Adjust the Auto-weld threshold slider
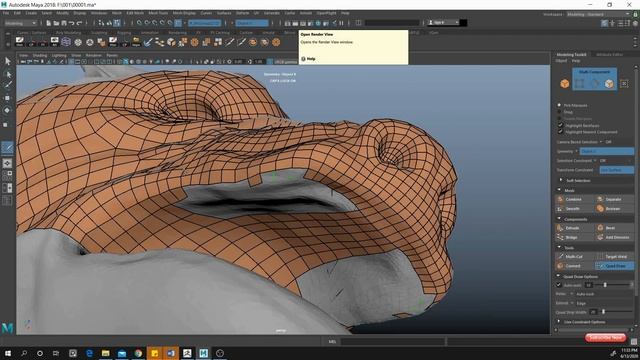640x360 pixels. (605, 285)
